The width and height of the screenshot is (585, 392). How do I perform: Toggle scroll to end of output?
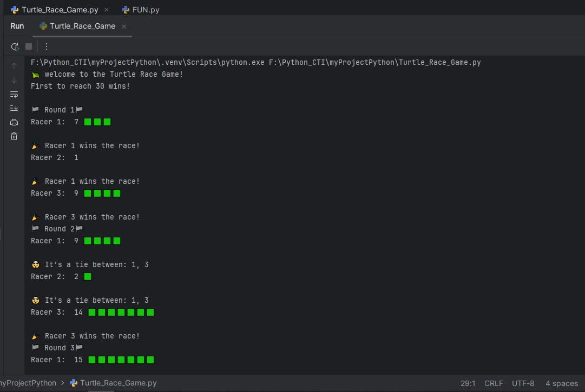pyautogui.click(x=14, y=108)
